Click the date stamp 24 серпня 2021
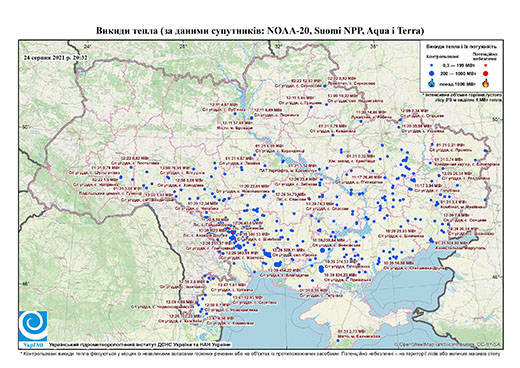520x368 pixels. click(x=55, y=57)
